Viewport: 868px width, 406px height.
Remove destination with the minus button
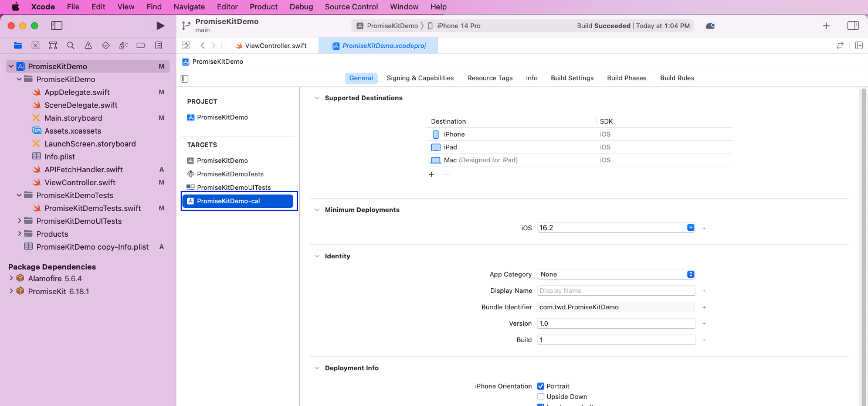[447, 175]
